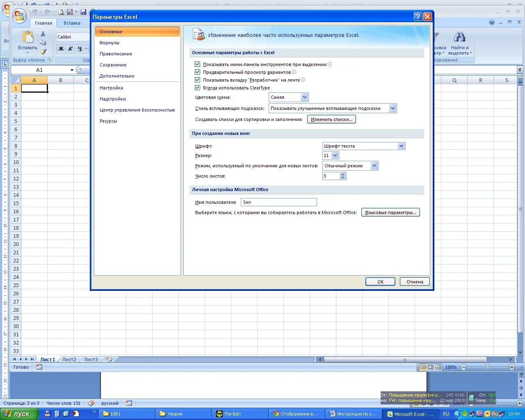Go to first sheet navigation arrow
This screenshot has width=525, height=420.
point(14,359)
